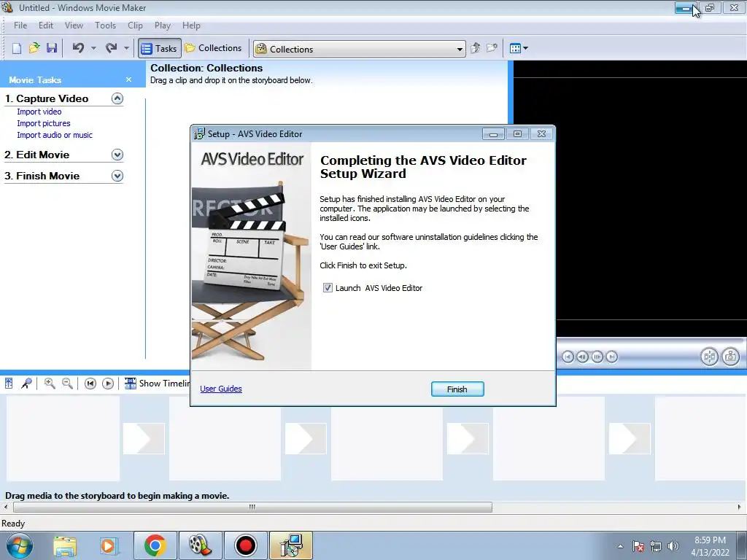Image resolution: width=747 pixels, height=560 pixels.
Task: Click the Zoom Timeline Out magnifier
Action: click(68, 384)
